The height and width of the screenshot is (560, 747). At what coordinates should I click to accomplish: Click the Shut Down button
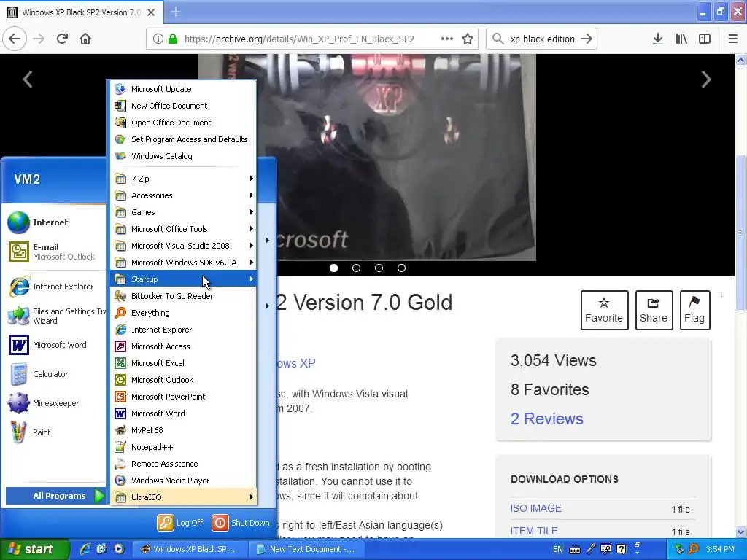[241, 523]
